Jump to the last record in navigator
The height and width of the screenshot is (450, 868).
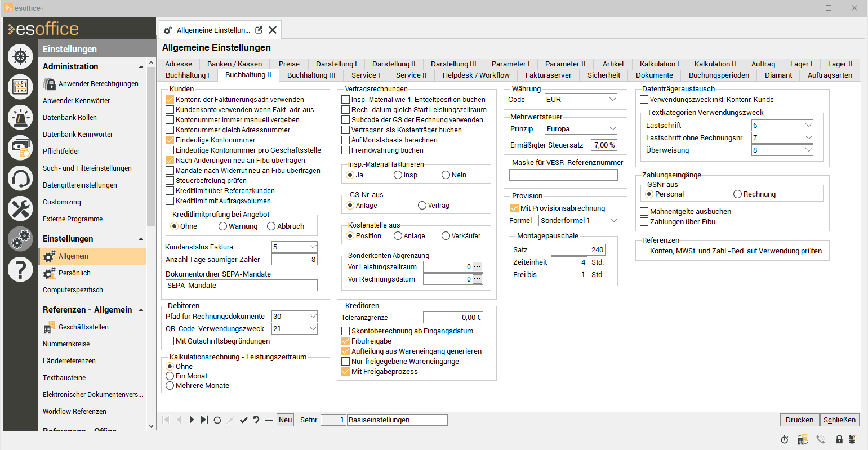(204, 420)
